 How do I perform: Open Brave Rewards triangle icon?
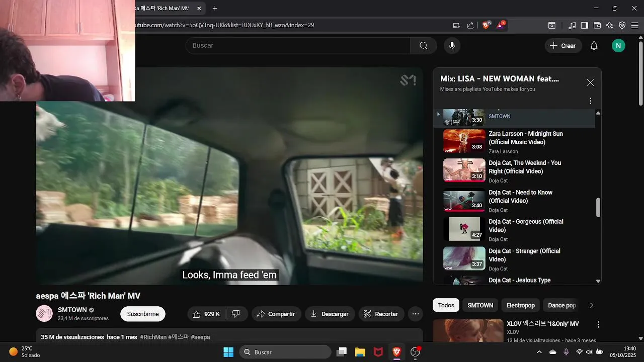click(501, 25)
